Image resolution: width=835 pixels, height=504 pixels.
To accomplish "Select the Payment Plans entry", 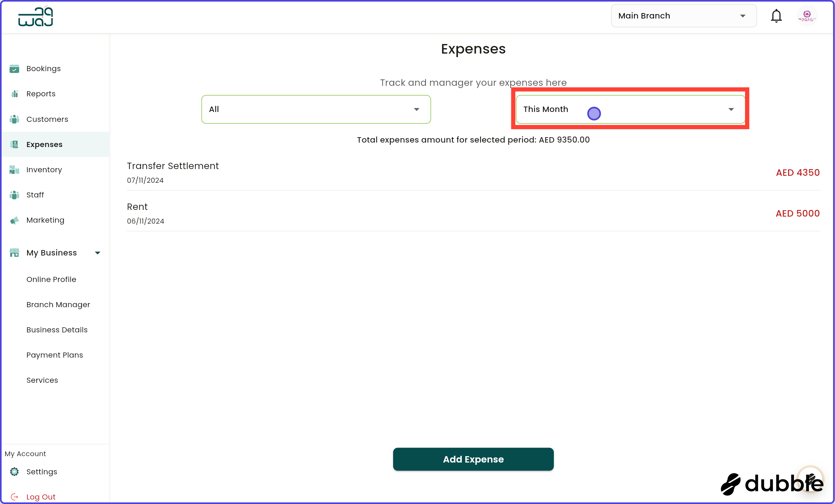I will [x=55, y=355].
